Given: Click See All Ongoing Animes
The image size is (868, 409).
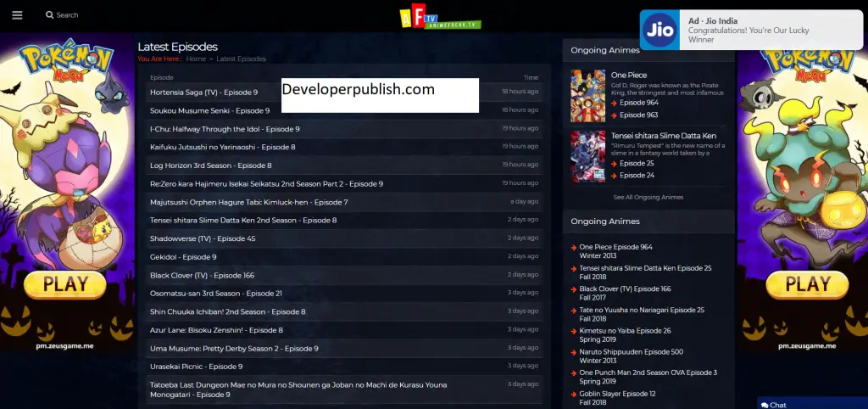Looking at the screenshot, I should [x=648, y=198].
